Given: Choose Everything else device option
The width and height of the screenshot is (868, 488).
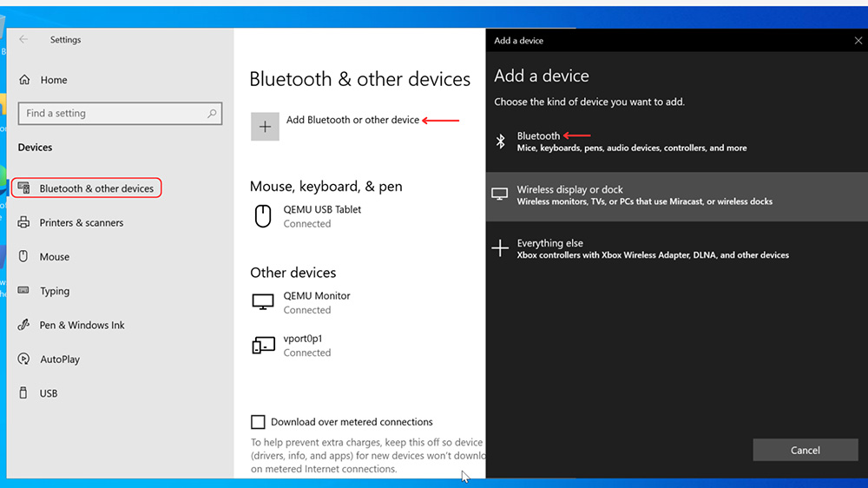Looking at the screenshot, I should [677, 248].
